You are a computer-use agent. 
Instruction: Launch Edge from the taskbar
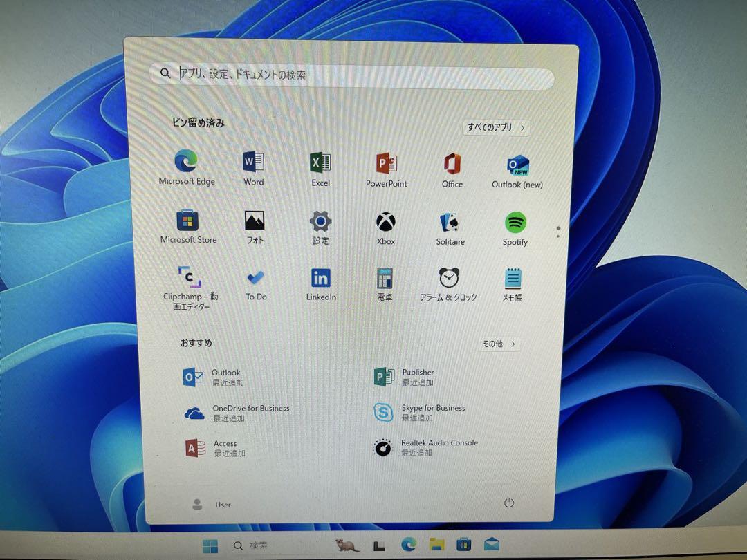click(409, 544)
